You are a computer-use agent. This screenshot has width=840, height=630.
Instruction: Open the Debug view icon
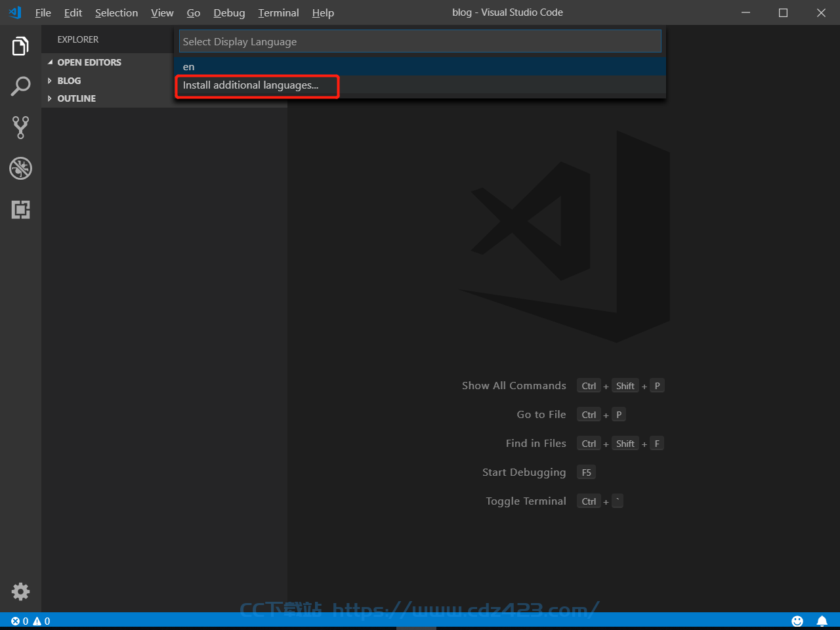click(x=20, y=169)
